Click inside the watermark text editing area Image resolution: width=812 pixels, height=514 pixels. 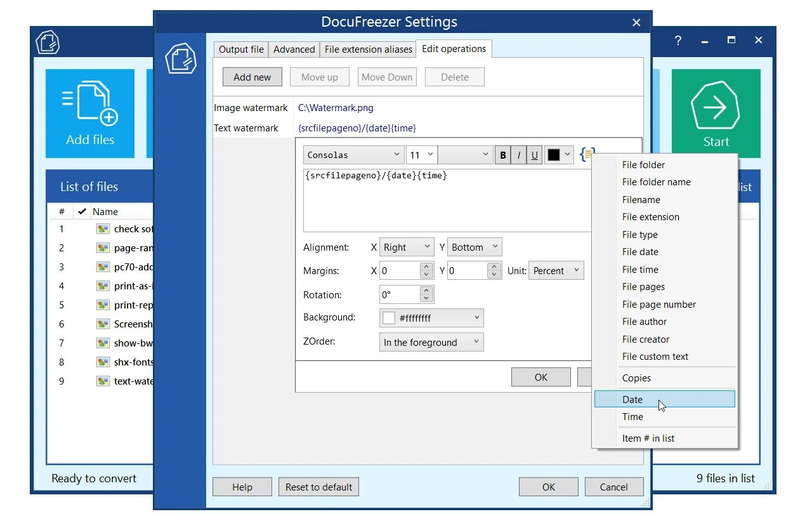pos(447,201)
